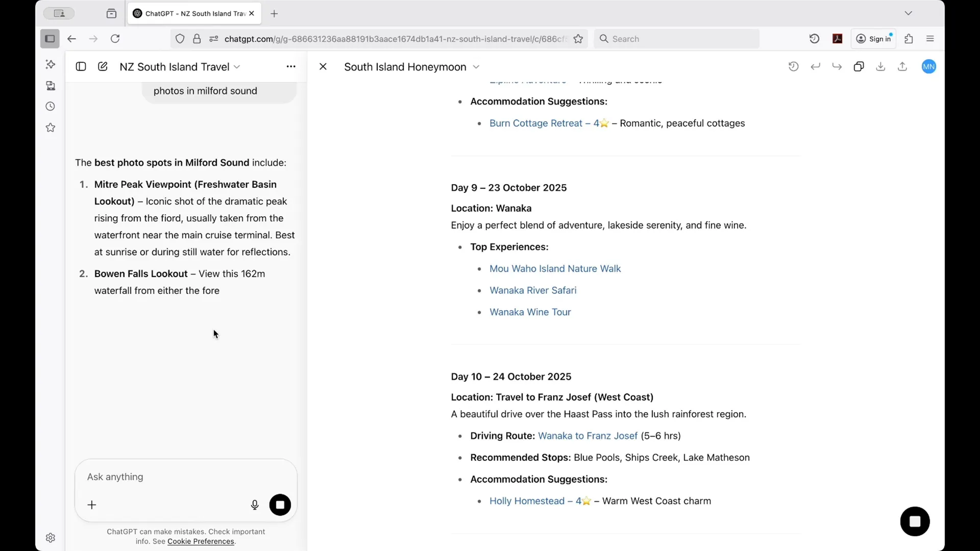Screen dimensions: 980x551
Task: Open the Firefox View tab icon
Action: click(x=111, y=14)
